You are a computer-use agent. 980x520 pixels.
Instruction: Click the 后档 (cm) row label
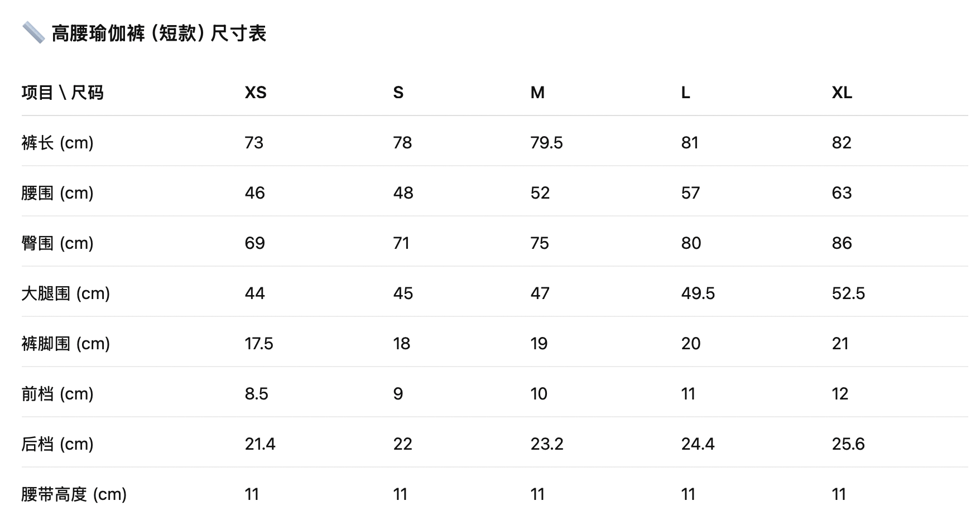(x=57, y=444)
